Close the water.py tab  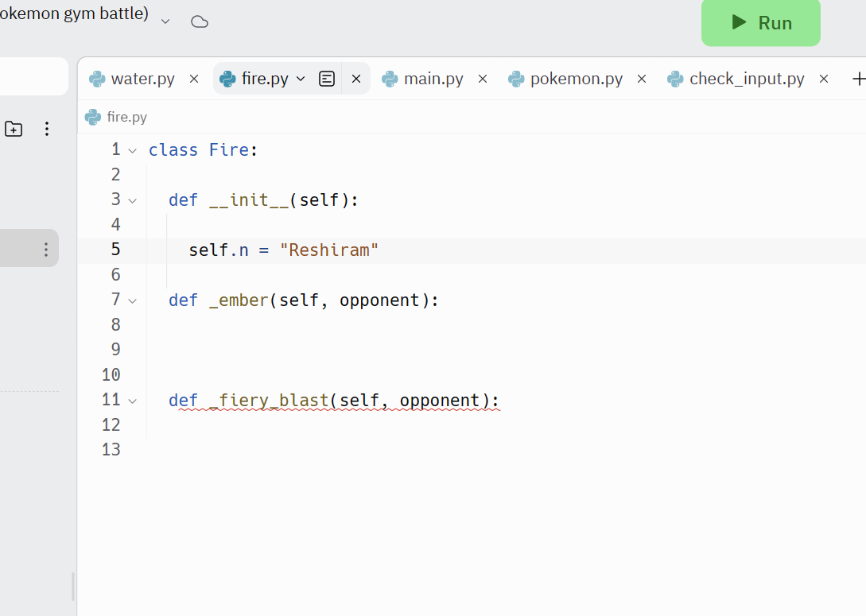coord(194,79)
